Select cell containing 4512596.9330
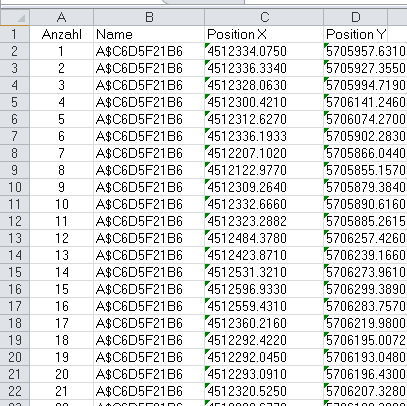407x406 pixels. coord(264,289)
